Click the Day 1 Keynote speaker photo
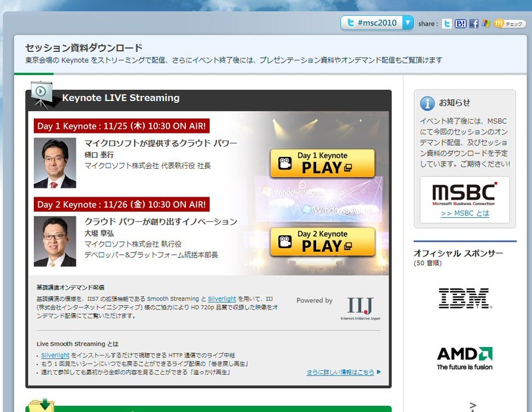 (x=55, y=163)
